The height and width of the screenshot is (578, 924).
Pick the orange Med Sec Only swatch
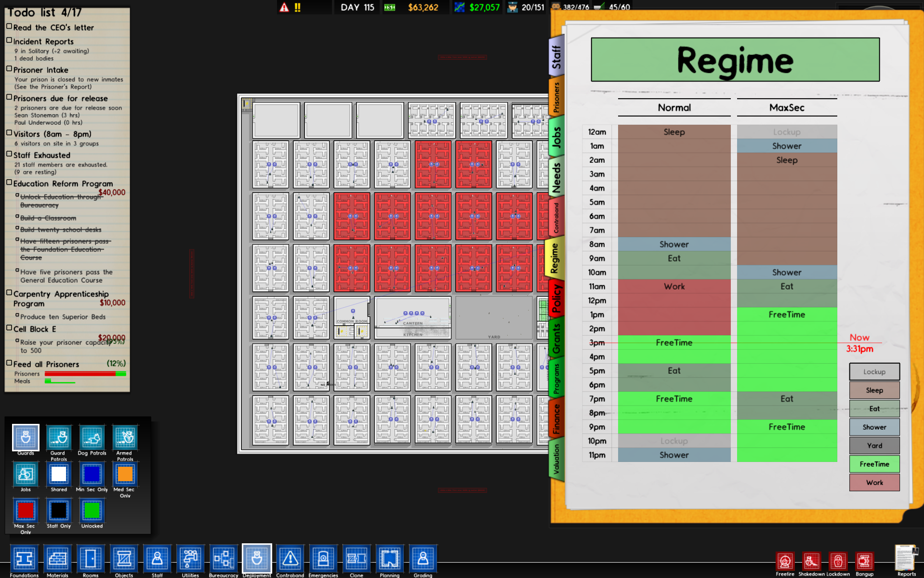pos(125,474)
